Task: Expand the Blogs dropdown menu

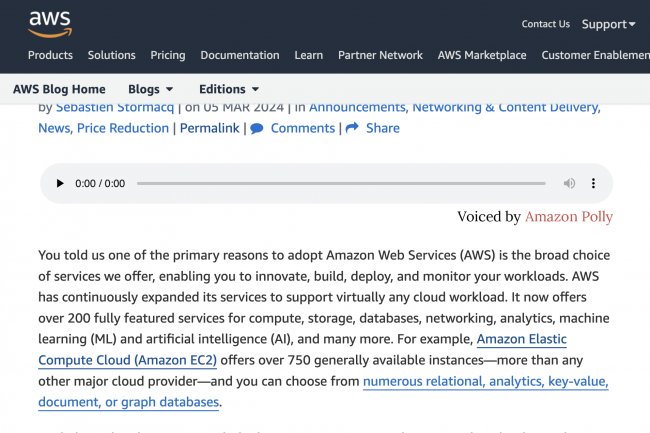Action: pos(150,89)
